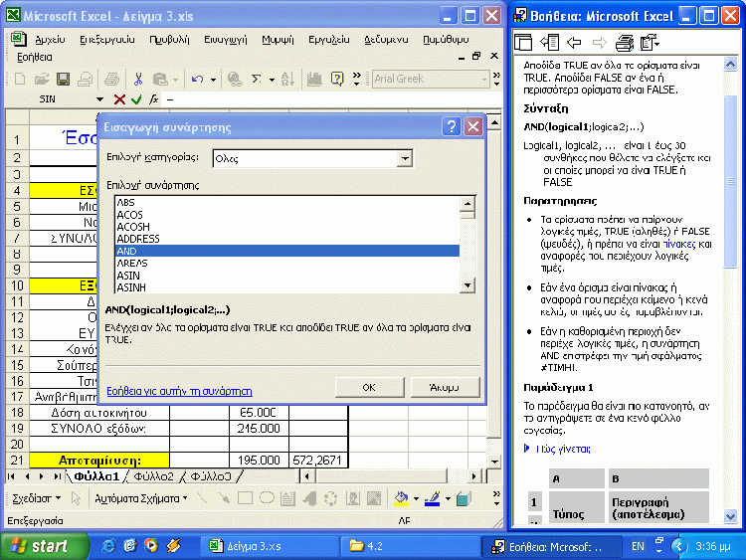Click the dialog's question mark help button
The image size is (746, 560).
point(451,126)
